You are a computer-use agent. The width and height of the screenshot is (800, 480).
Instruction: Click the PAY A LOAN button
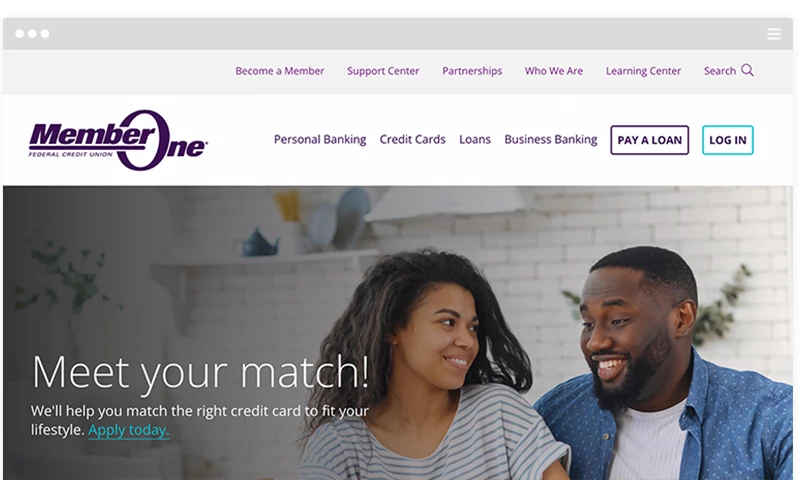[649, 140]
